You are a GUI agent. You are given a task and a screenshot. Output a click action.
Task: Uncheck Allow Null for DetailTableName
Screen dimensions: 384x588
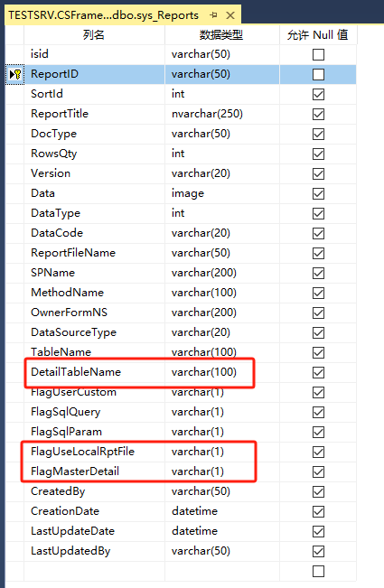[x=318, y=372]
